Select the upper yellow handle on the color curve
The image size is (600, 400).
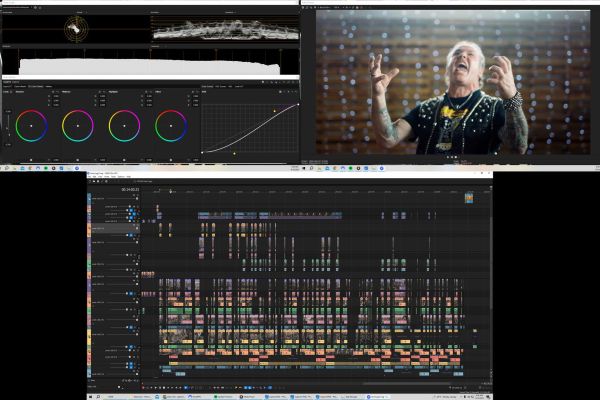[273, 110]
